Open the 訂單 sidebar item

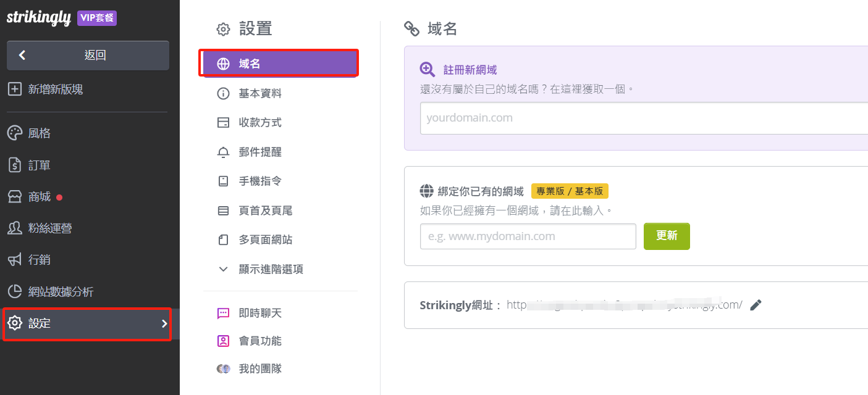pos(40,165)
